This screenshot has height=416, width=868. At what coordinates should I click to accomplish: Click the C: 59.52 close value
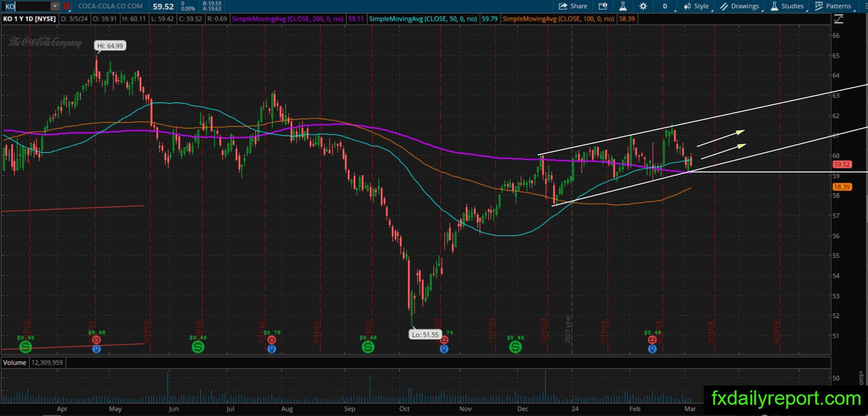pyautogui.click(x=191, y=19)
